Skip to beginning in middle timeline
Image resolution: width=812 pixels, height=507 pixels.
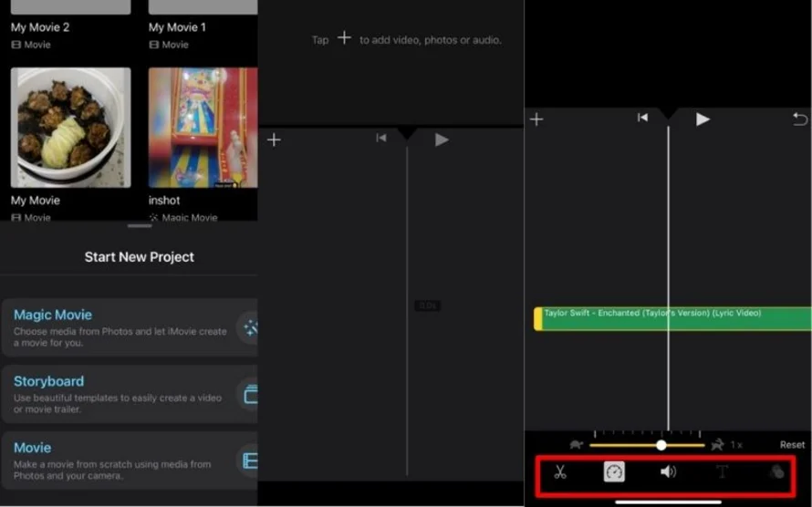coord(381,138)
